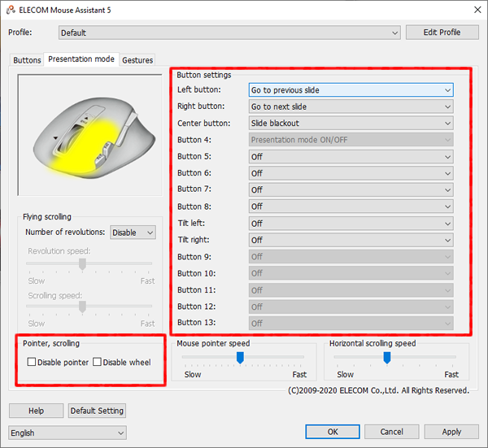Click the Help button
Screen dimensions: 488x448
pos(36,411)
